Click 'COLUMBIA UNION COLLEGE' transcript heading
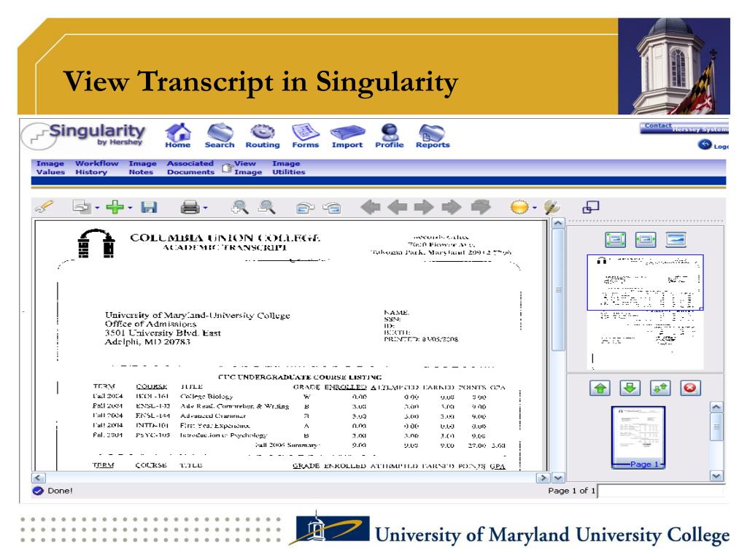 tap(225, 238)
